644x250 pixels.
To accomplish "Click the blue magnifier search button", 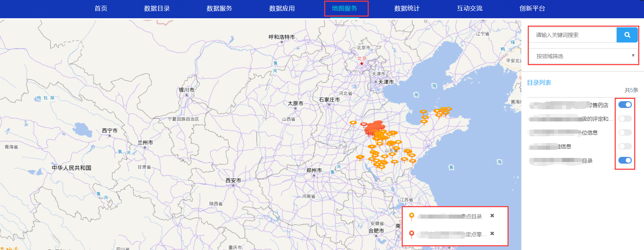I will point(627,35).
